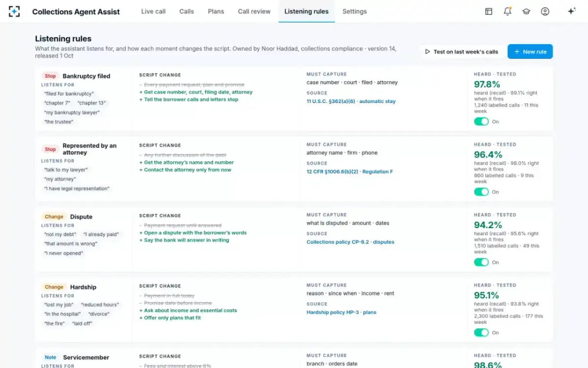
Task: Open the notifications bell
Action: click(508, 11)
